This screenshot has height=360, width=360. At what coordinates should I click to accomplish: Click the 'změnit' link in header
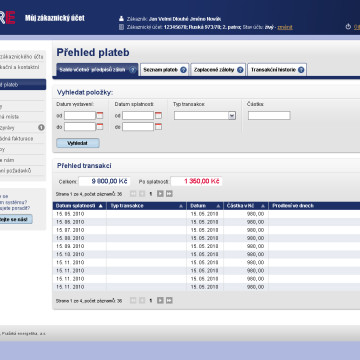tap(285, 27)
